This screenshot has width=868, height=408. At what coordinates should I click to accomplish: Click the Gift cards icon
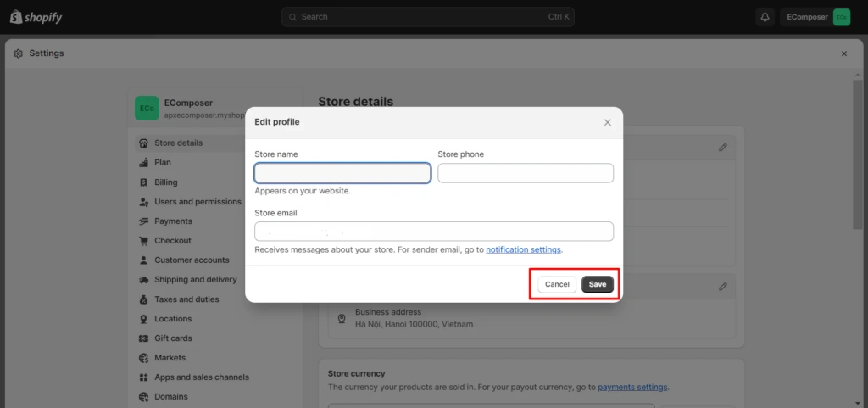pyautogui.click(x=144, y=338)
